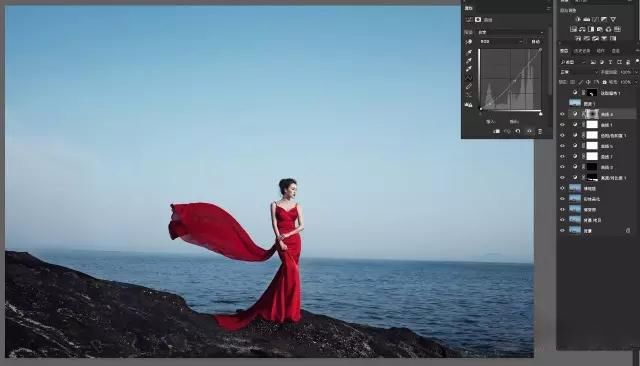Add a Levels adjustment from Adjustments panel
640x366 pixels.
point(587,19)
